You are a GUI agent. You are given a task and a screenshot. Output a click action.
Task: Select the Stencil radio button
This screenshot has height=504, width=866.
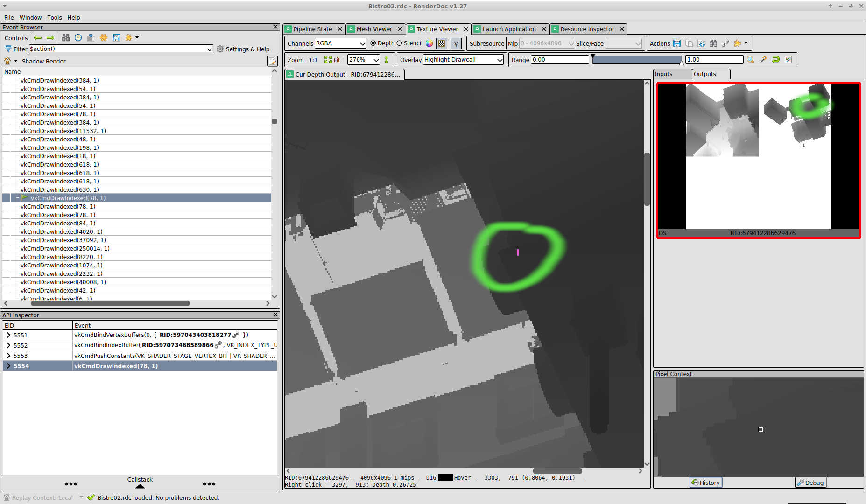pos(400,43)
